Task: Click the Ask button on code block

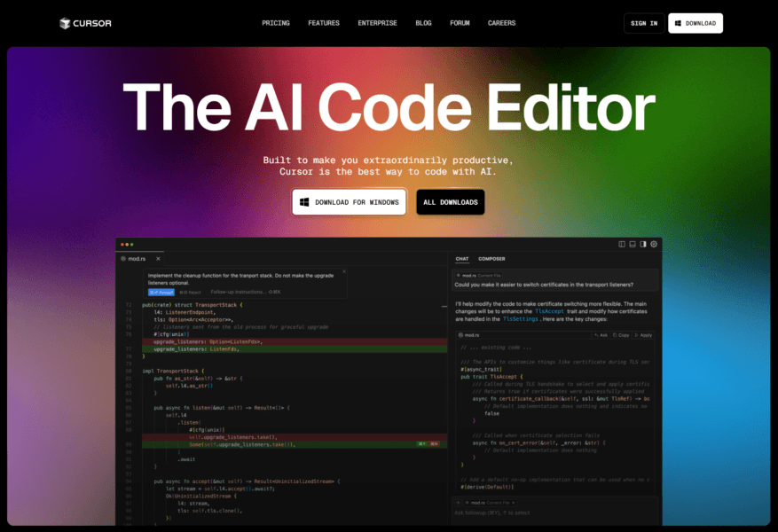Action: [x=601, y=335]
